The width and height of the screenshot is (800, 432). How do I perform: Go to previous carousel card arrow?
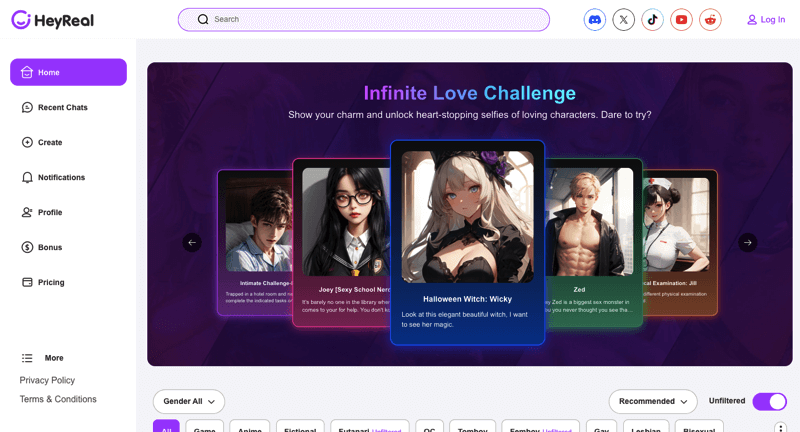[192, 242]
